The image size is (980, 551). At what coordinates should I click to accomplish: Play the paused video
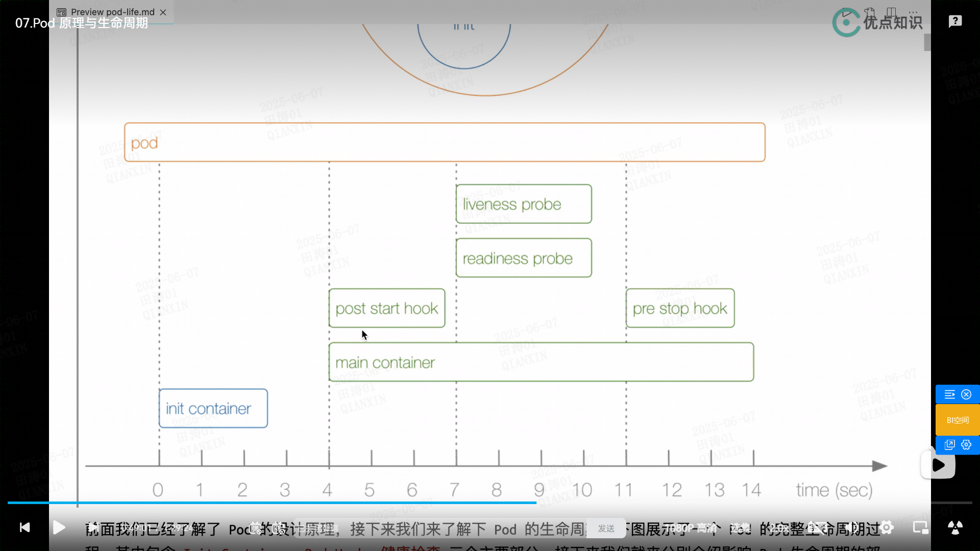59,528
